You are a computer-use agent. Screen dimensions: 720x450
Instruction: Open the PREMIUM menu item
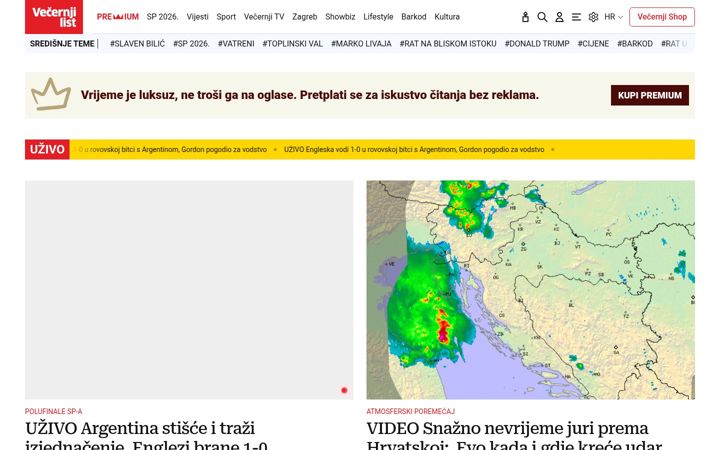(118, 17)
